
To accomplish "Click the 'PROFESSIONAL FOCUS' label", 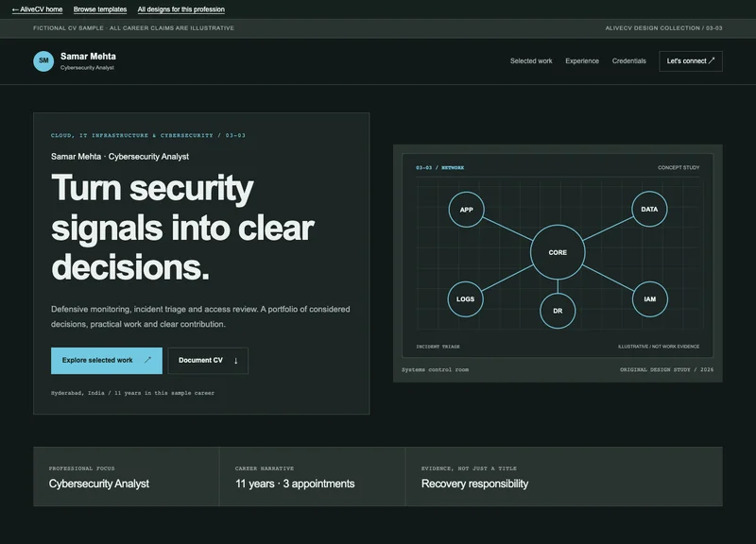I will 81,468.
